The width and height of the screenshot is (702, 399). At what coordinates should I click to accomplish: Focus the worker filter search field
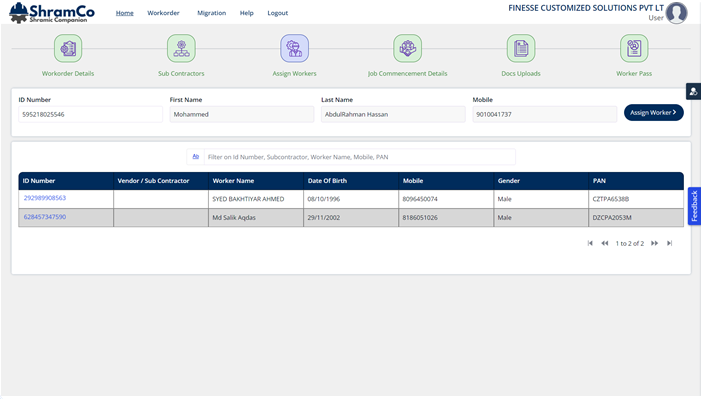click(360, 157)
